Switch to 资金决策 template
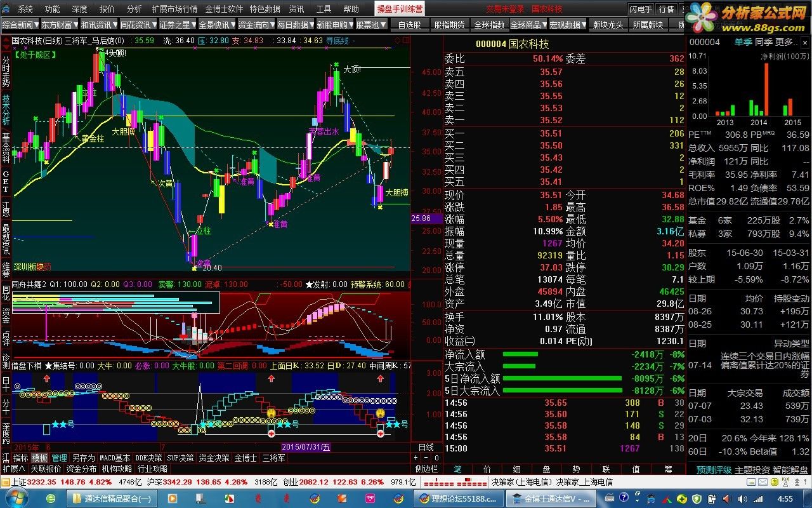Image resolution: width=812 pixels, height=508 pixels. (x=214, y=457)
